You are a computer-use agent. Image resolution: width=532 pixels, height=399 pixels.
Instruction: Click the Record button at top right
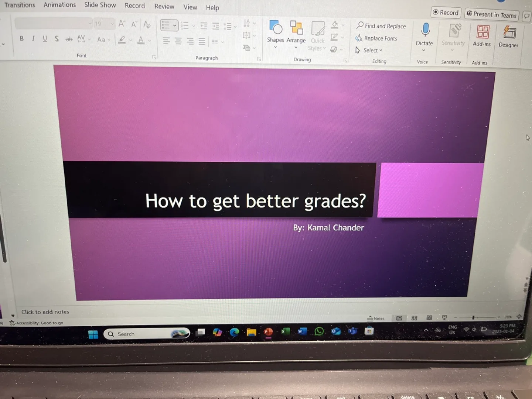[x=446, y=13]
